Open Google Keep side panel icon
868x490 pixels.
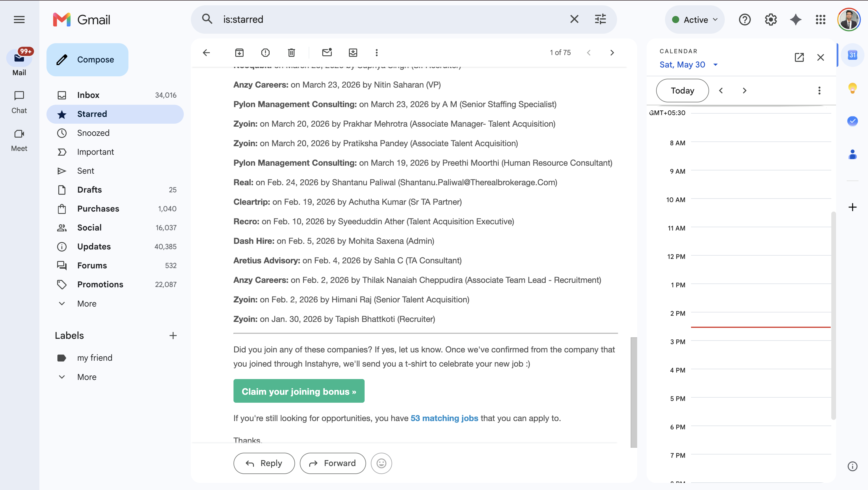pos(853,88)
